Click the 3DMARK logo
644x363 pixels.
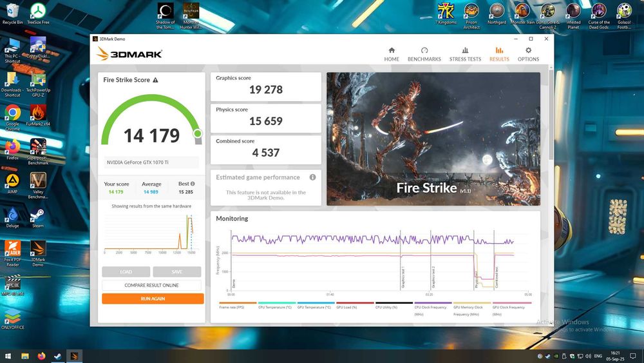pos(130,54)
